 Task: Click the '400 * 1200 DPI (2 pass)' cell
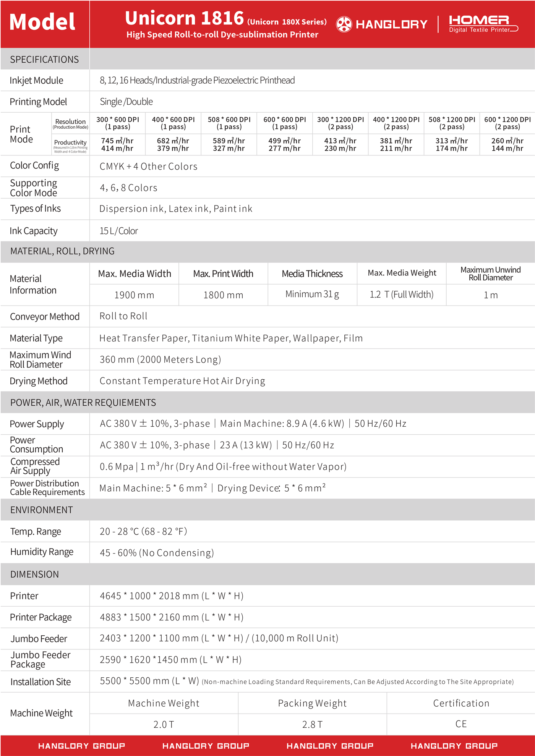pos(396,123)
